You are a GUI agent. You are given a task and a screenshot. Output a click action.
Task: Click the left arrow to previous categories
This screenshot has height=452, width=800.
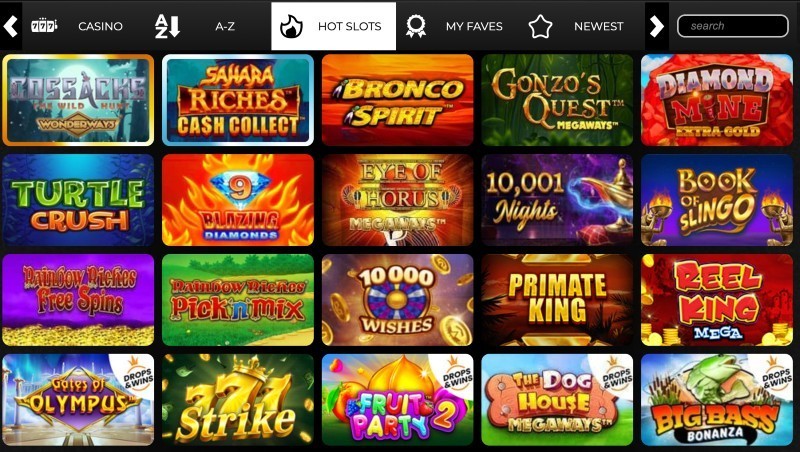click(11, 26)
